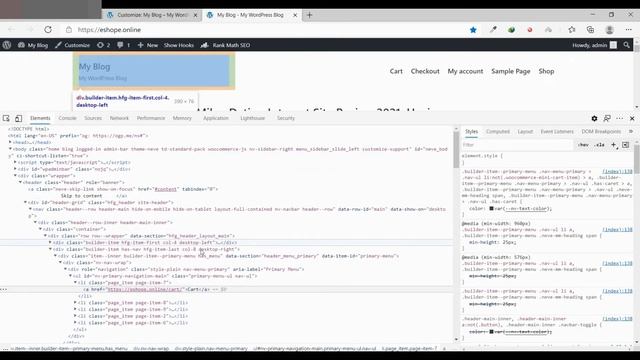Switch to the Console tab
This screenshot has width=640, height=360.
[x=67, y=118]
